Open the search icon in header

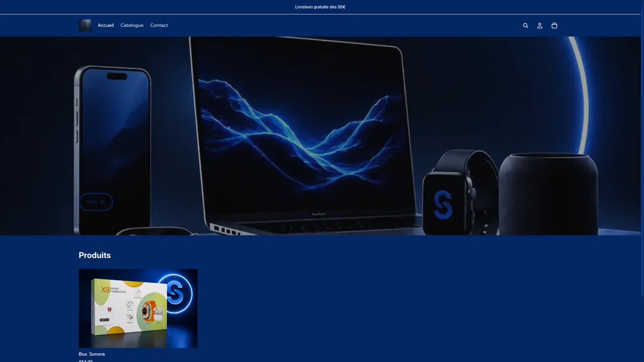(x=525, y=26)
